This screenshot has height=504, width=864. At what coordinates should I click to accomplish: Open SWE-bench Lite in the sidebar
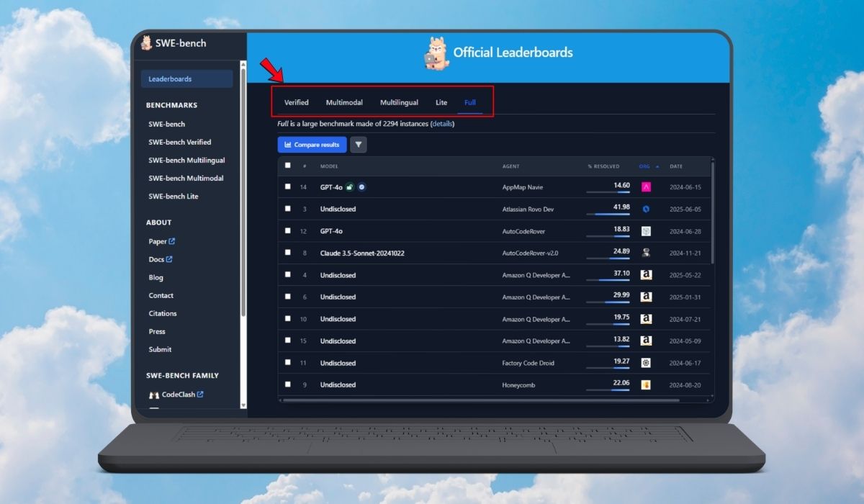pyautogui.click(x=174, y=196)
